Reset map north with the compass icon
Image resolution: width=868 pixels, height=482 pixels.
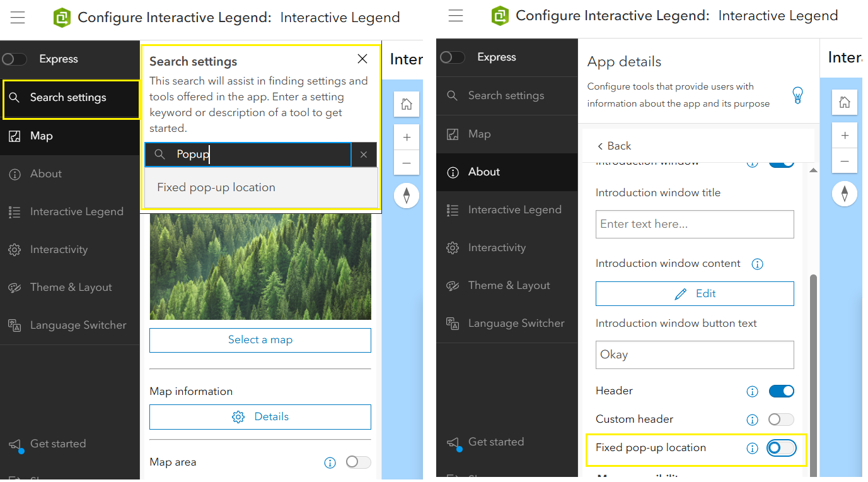406,196
